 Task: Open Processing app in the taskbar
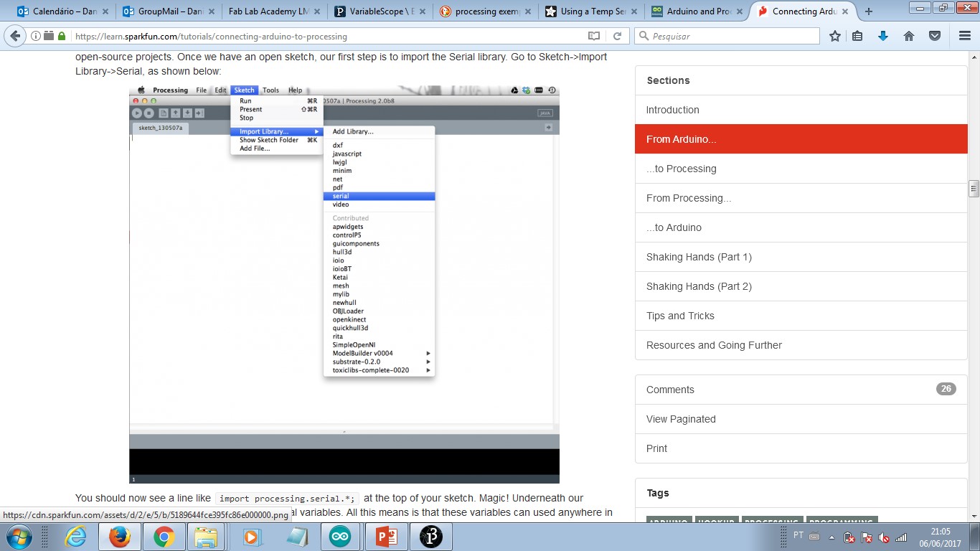[430, 537]
